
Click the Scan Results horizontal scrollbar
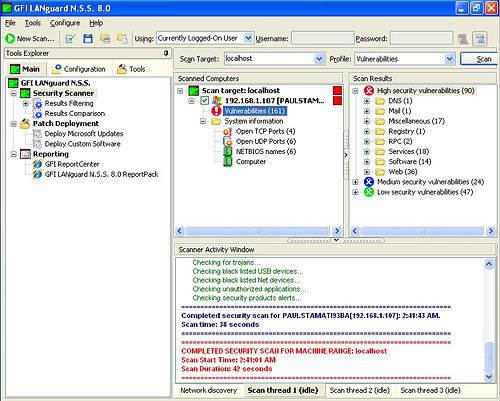pyautogui.click(x=423, y=231)
